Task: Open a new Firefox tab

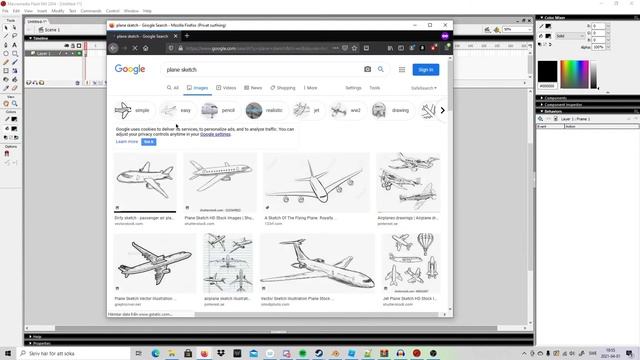Action: [x=187, y=36]
